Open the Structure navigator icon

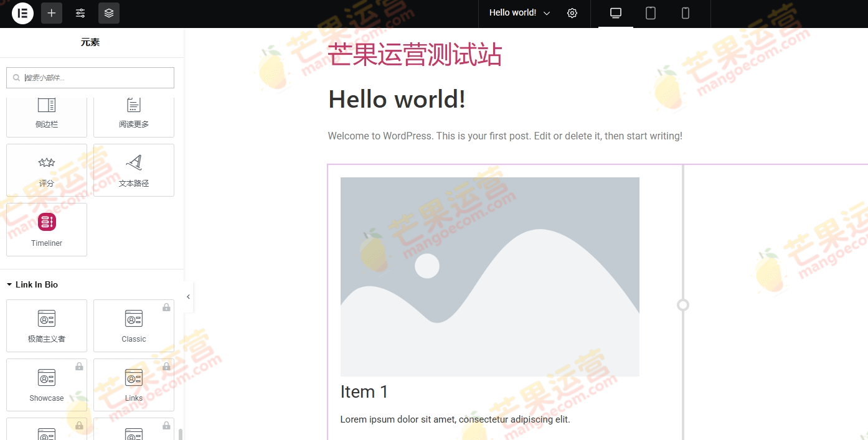click(x=108, y=13)
